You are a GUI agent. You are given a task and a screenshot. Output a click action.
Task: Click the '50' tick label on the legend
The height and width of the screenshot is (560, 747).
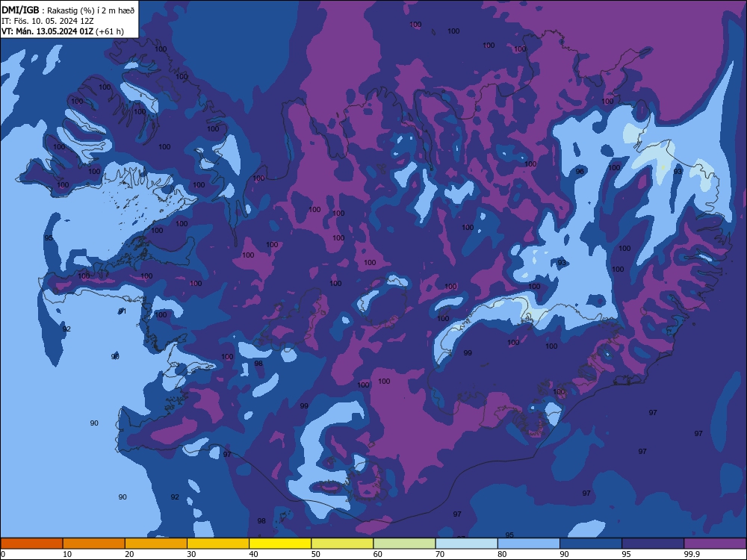pos(316,554)
